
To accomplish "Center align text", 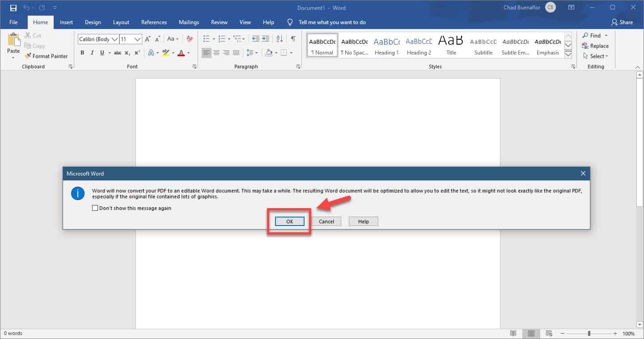I will (x=216, y=53).
